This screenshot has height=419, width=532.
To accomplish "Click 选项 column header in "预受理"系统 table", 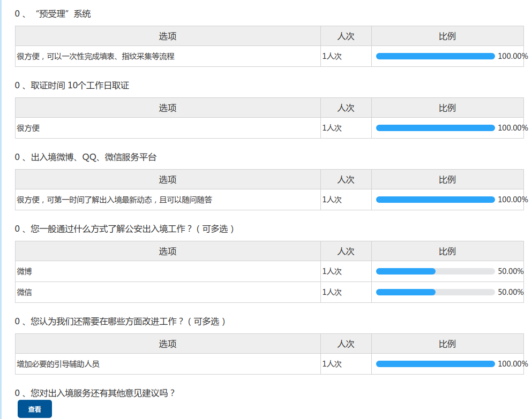I will [168, 36].
